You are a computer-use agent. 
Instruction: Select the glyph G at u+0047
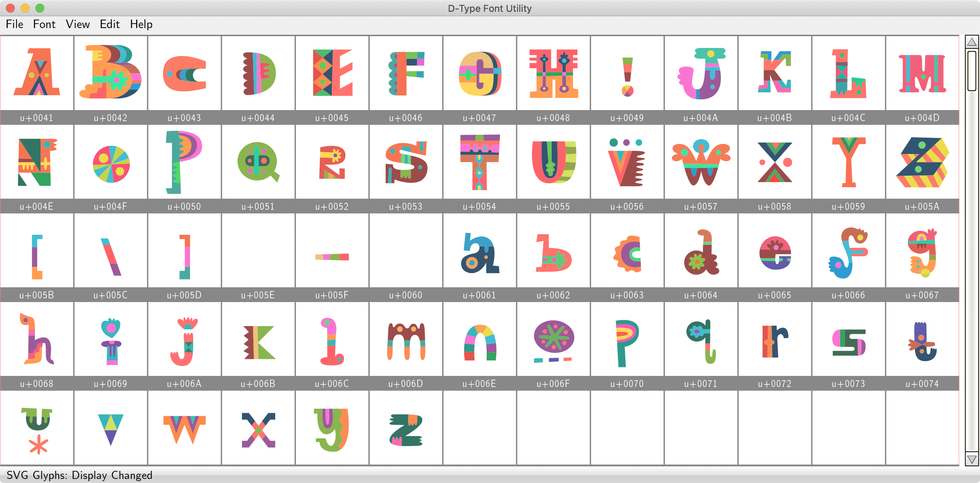(x=480, y=73)
